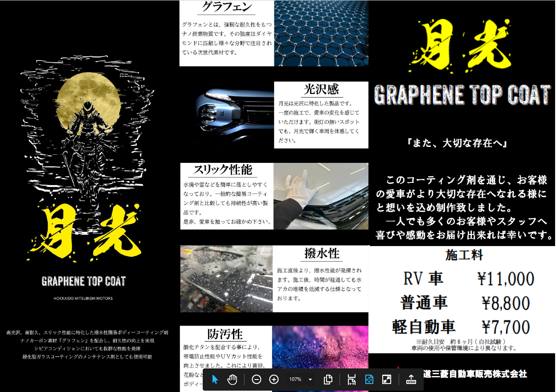Click the ¥11,000 price for RV車

tap(506, 279)
